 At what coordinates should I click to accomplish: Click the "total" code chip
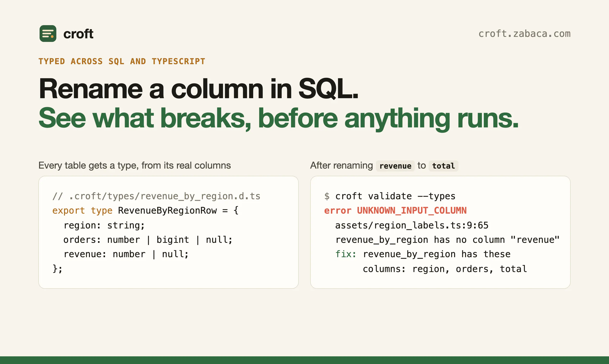point(444,166)
